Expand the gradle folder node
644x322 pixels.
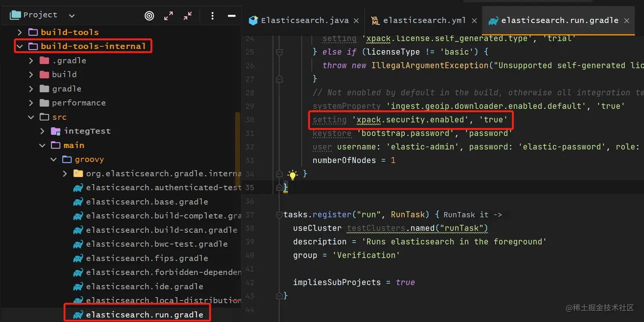(x=31, y=89)
